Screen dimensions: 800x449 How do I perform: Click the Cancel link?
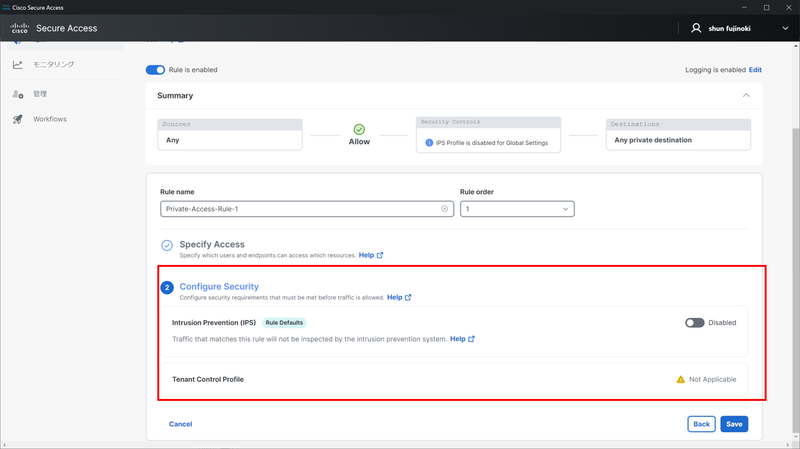181,424
